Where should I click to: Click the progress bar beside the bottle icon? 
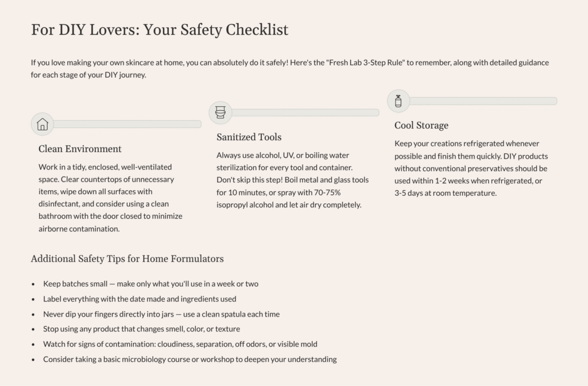[x=483, y=101]
